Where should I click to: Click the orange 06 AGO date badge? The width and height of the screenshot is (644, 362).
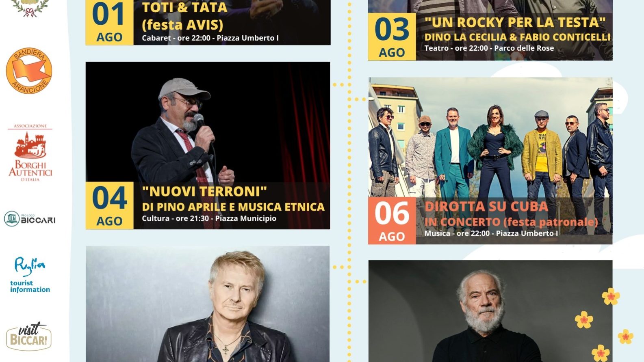392,221
